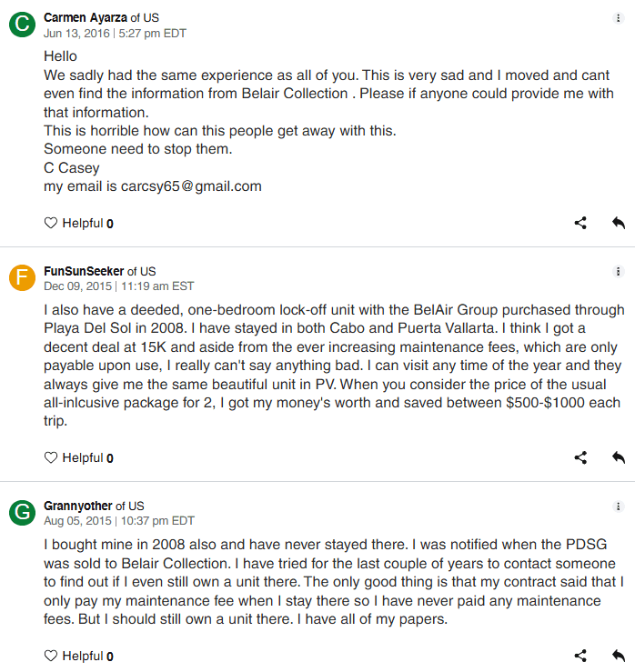Open Grannyother's profile name
This screenshot has height=672, width=635.
[x=78, y=506]
